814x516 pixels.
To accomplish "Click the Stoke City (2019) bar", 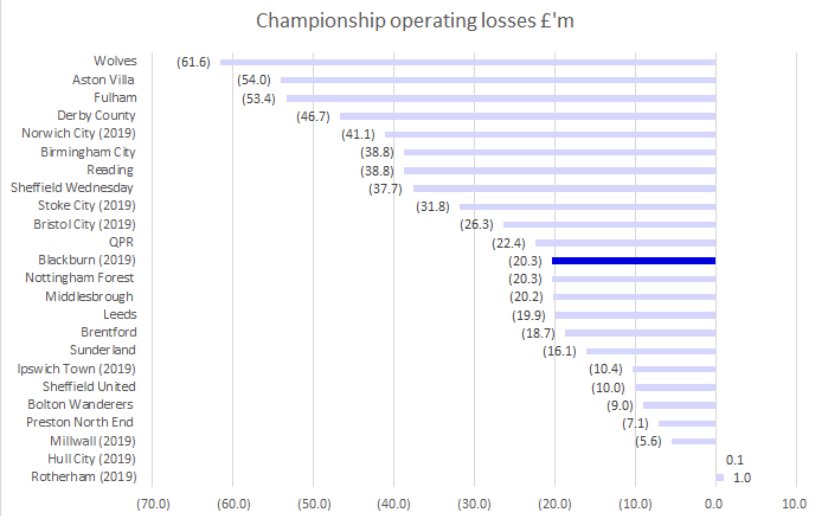I will coord(588,206).
